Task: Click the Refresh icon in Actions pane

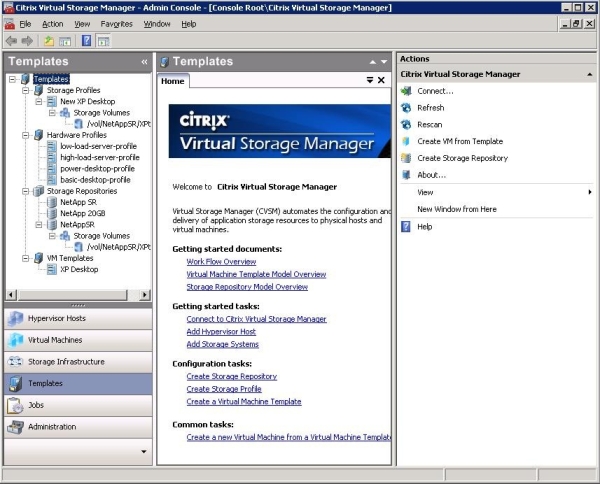Action: [406, 108]
